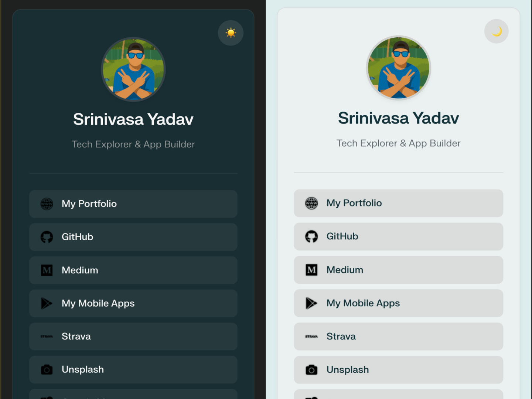
Task: Open My Portfolio link in dark card
Action: [x=133, y=204]
